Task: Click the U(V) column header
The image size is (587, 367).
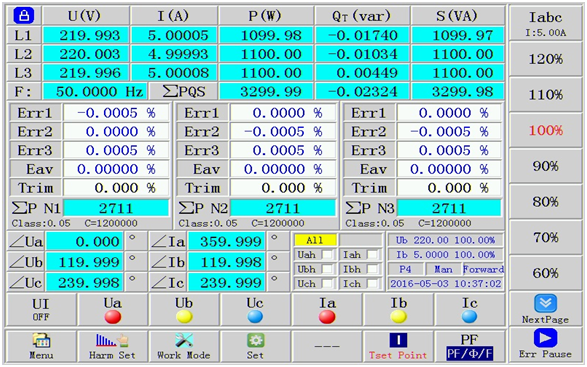Action: coord(86,16)
